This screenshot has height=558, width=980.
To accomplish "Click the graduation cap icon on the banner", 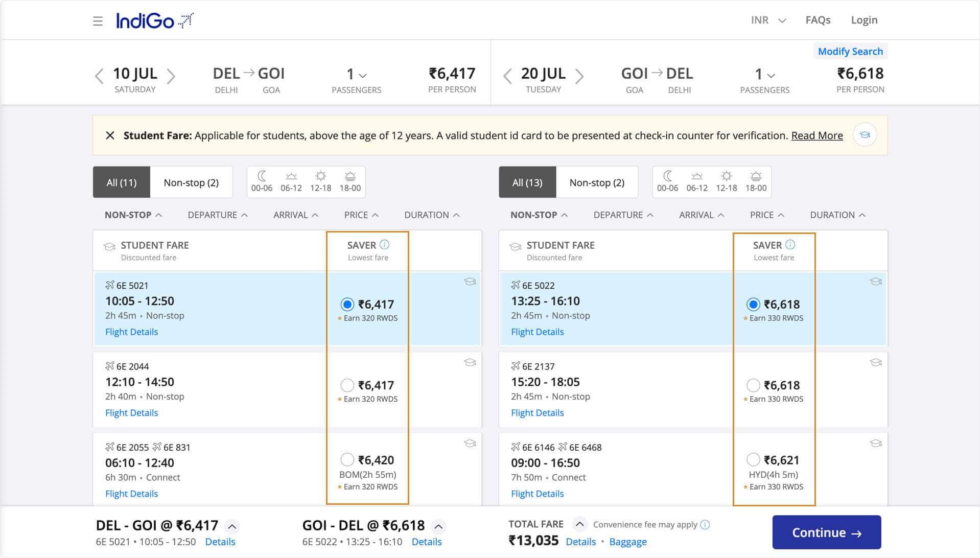I will tap(865, 134).
